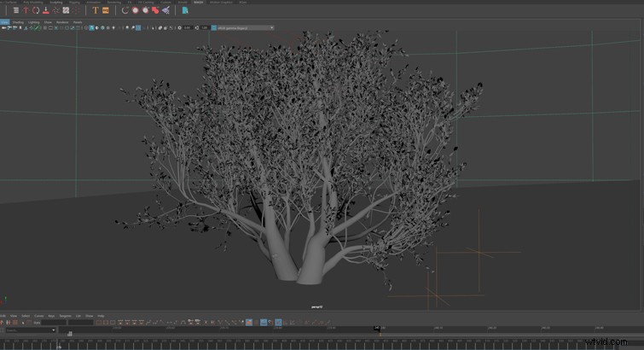This screenshot has height=350, width=644.
Task: Click the red circular-arrows shelf icon
Action: tap(36, 10)
